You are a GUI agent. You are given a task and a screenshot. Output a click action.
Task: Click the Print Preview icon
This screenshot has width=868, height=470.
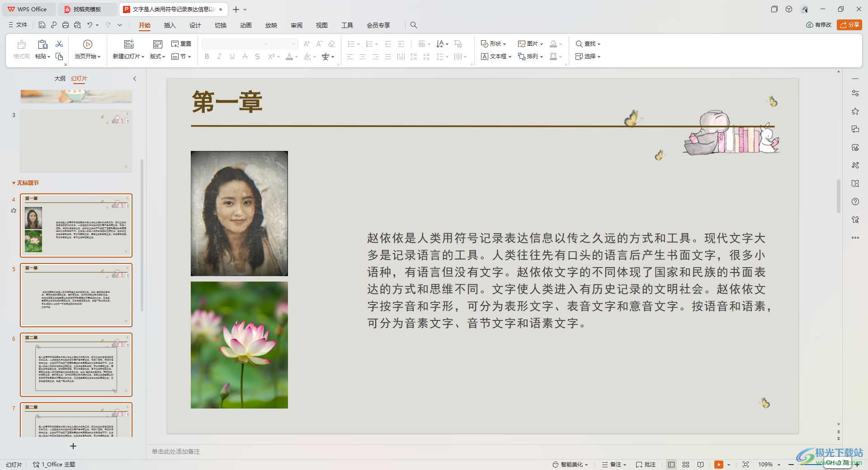point(77,25)
